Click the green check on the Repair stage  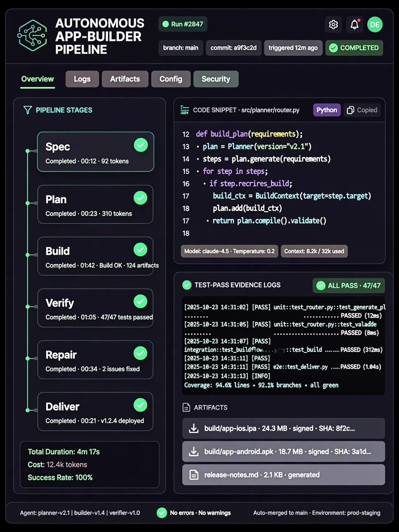point(141,353)
